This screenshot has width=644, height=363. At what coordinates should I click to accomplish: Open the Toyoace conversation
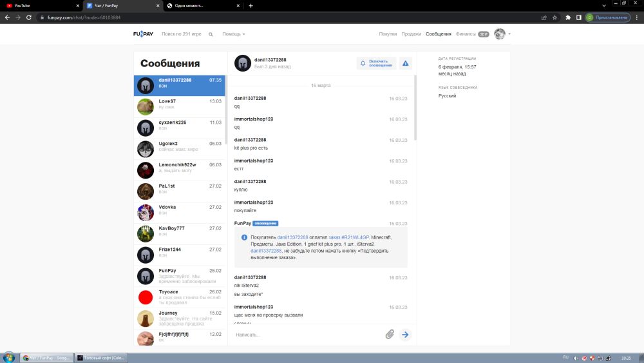[x=180, y=297]
